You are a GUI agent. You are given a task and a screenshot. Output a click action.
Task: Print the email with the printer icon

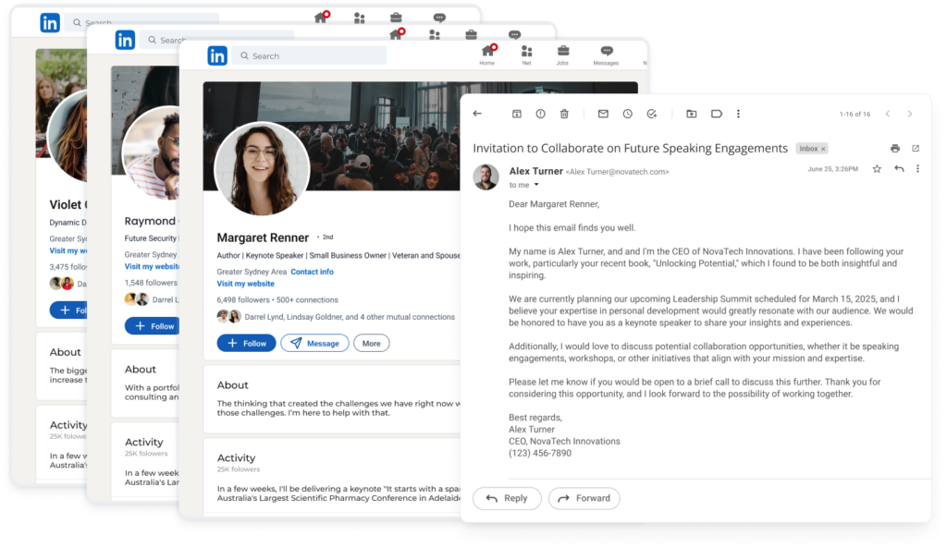click(893, 148)
